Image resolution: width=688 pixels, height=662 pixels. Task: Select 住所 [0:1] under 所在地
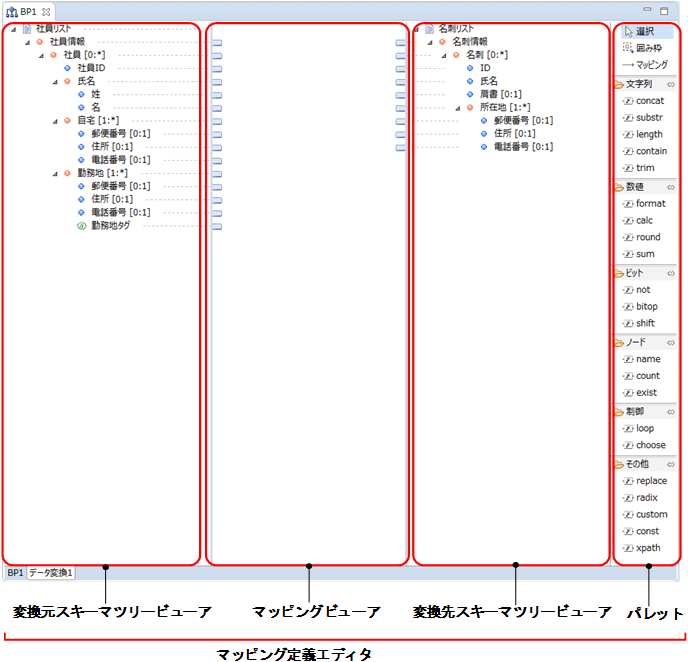[515, 133]
